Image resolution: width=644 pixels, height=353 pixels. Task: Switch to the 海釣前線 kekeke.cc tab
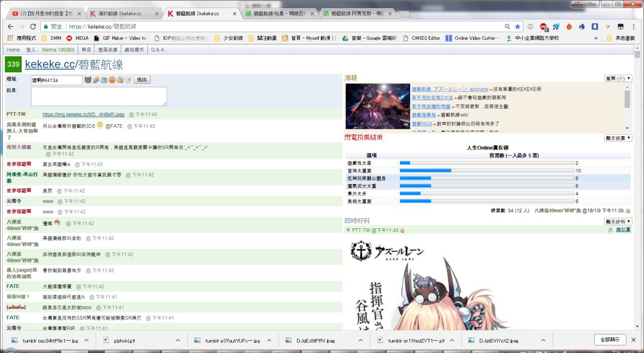point(123,14)
